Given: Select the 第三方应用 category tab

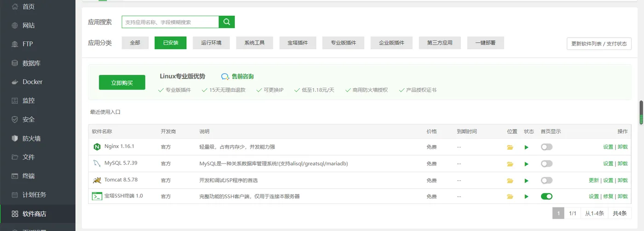Looking at the screenshot, I should pyautogui.click(x=440, y=43).
